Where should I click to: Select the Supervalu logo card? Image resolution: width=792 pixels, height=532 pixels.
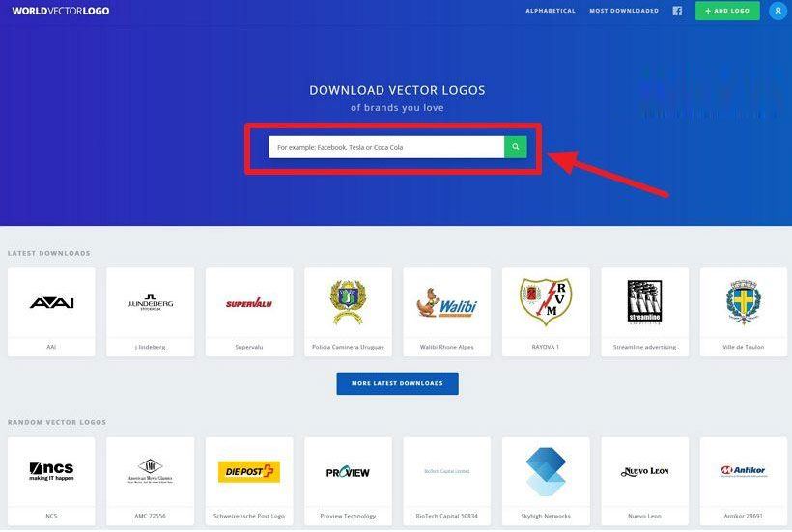pos(249,303)
